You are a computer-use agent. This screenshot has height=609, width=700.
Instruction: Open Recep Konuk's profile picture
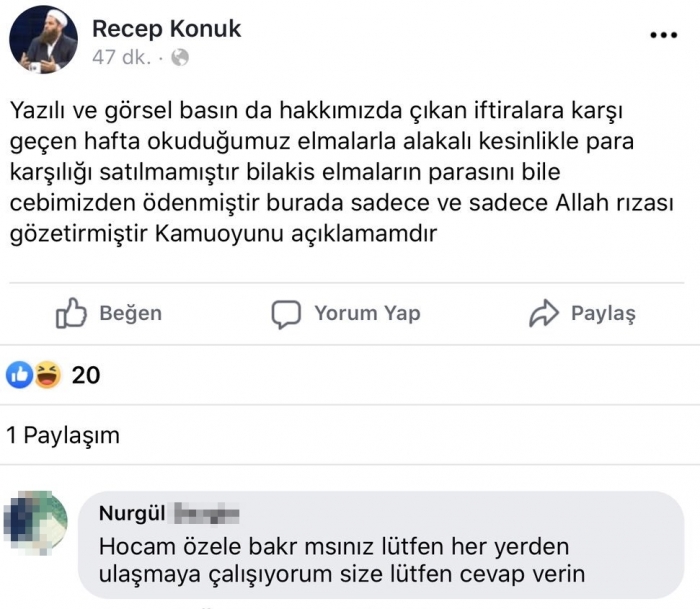(x=43, y=41)
